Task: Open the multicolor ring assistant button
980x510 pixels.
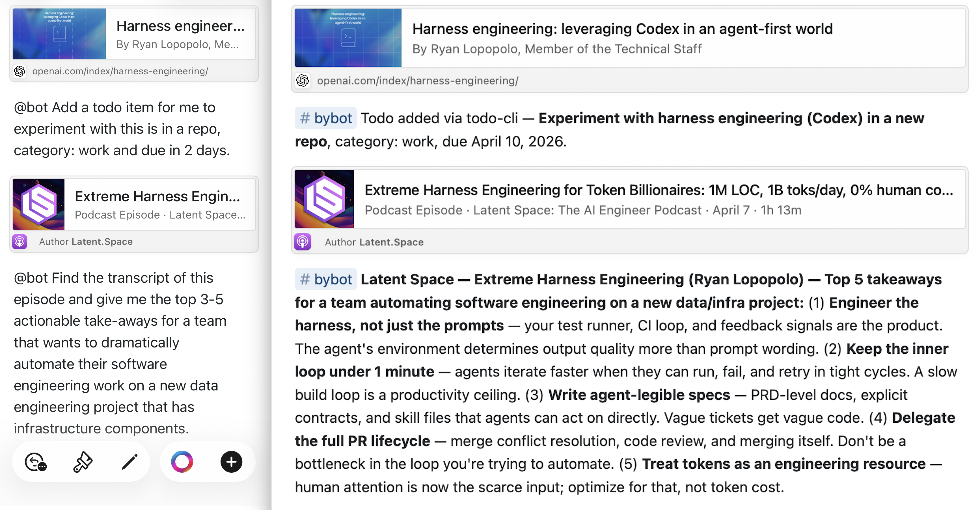Action: point(182,462)
